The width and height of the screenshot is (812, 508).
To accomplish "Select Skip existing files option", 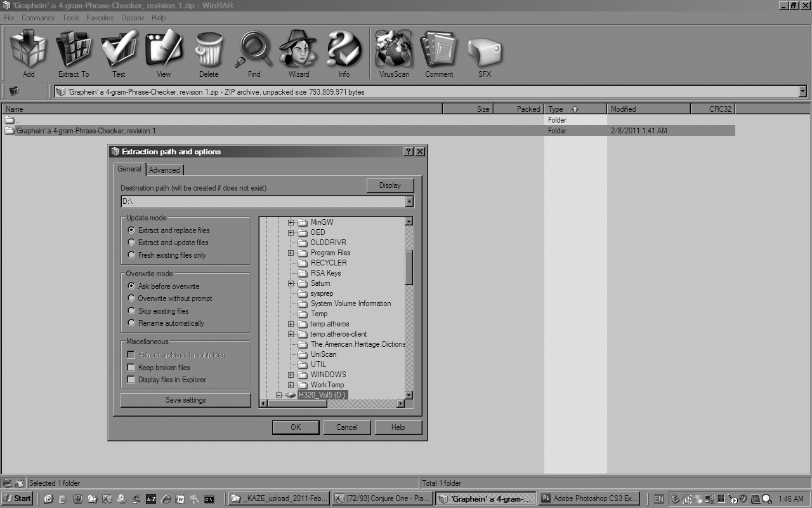I will [131, 311].
